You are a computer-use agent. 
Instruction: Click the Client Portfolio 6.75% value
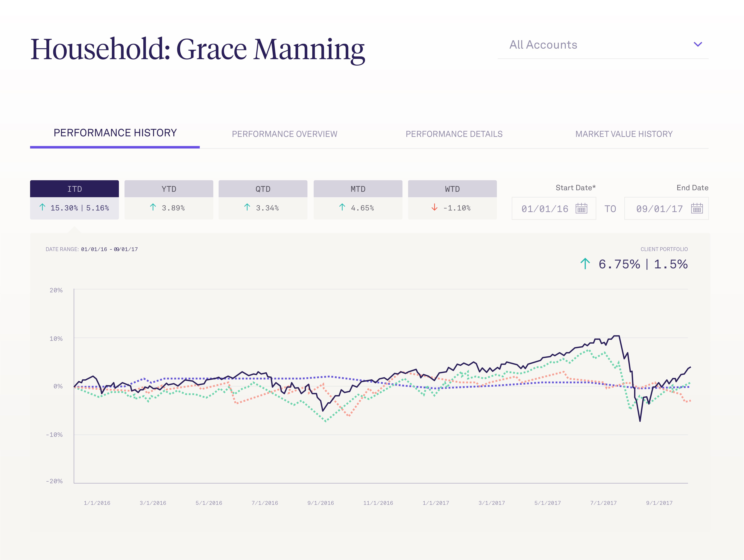(x=619, y=264)
